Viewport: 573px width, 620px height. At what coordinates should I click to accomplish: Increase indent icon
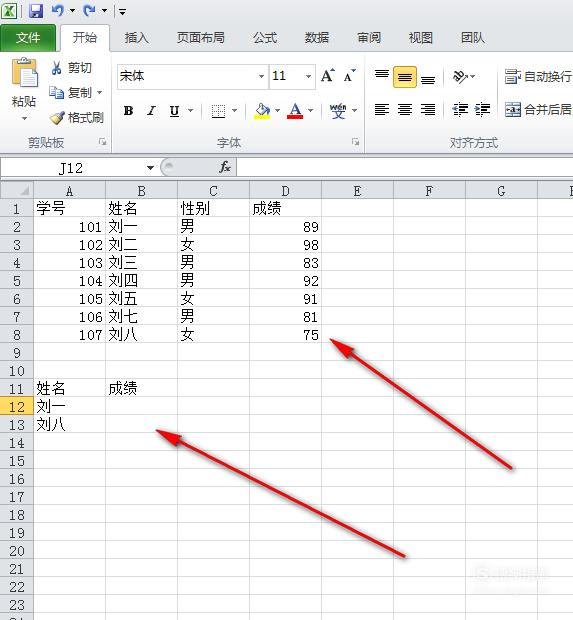[x=482, y=109]
